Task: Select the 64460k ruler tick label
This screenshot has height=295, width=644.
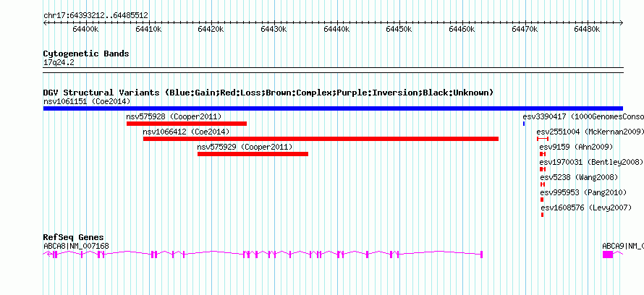Action: pyautogui.click(x=462, y=29)
